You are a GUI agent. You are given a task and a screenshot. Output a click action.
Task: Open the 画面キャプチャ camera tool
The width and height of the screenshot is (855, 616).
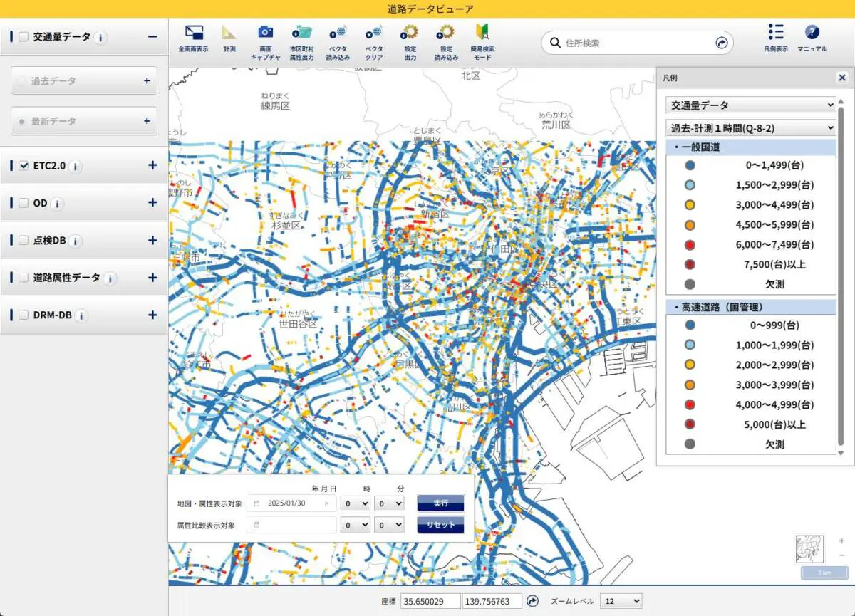tap(266, 32)
